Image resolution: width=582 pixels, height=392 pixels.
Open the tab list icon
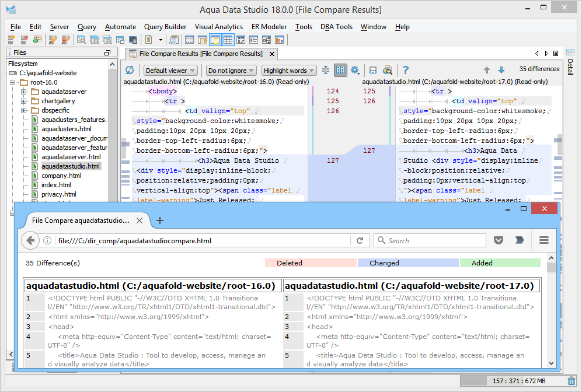click(x=556, y=54)
